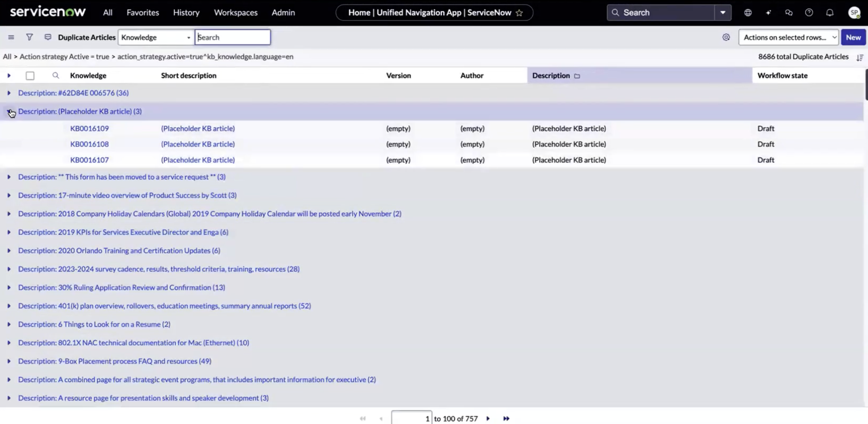Click the global search magnifier icon
The height and width of the screenshot is (424, 868).
point(615,13)
